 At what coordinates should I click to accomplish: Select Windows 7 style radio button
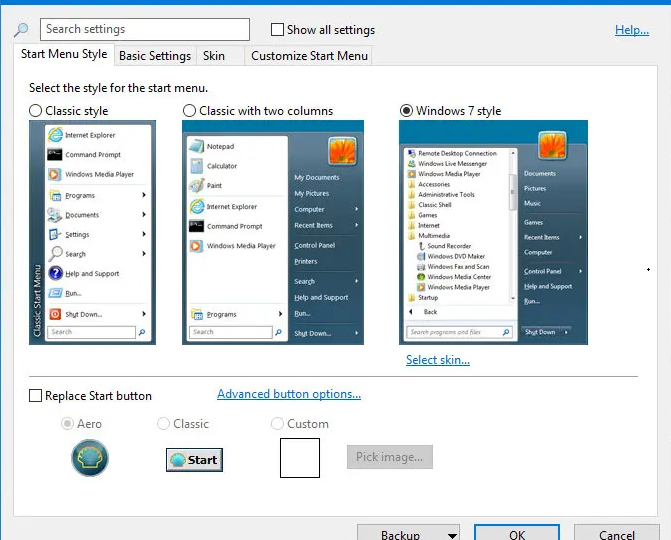coord(406,111)
